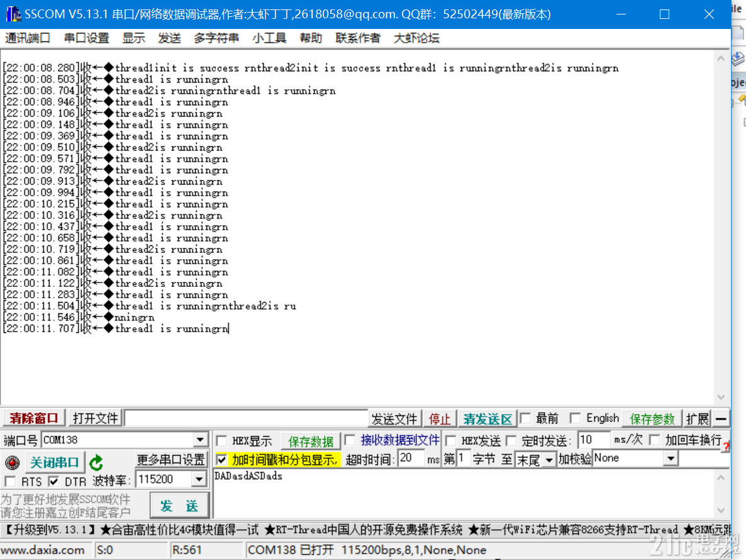Click the 扩展 button
Image resolution: width=746 pixels, height=560 pixels.
click(x=698, y=418)
